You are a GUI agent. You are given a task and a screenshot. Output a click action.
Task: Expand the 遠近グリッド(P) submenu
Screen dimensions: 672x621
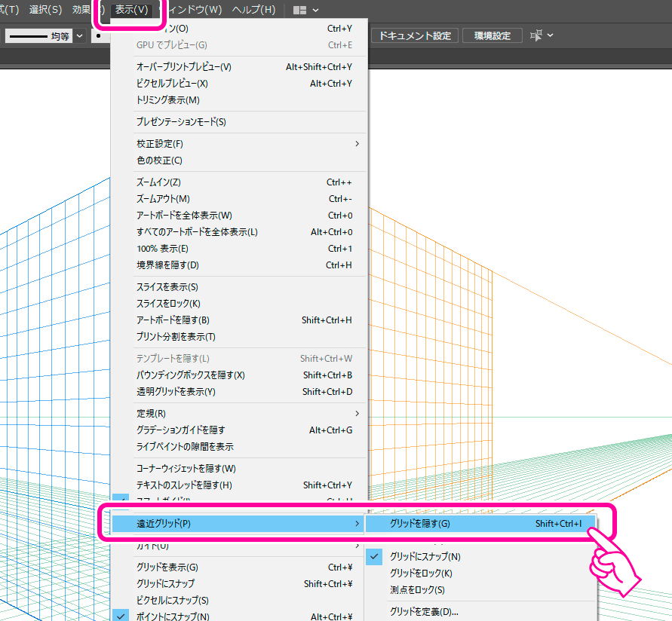tap(238, 524)
